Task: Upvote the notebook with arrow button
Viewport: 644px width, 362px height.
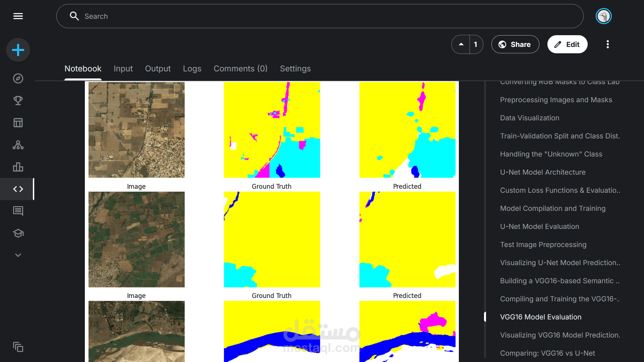Action: [461, 44]
